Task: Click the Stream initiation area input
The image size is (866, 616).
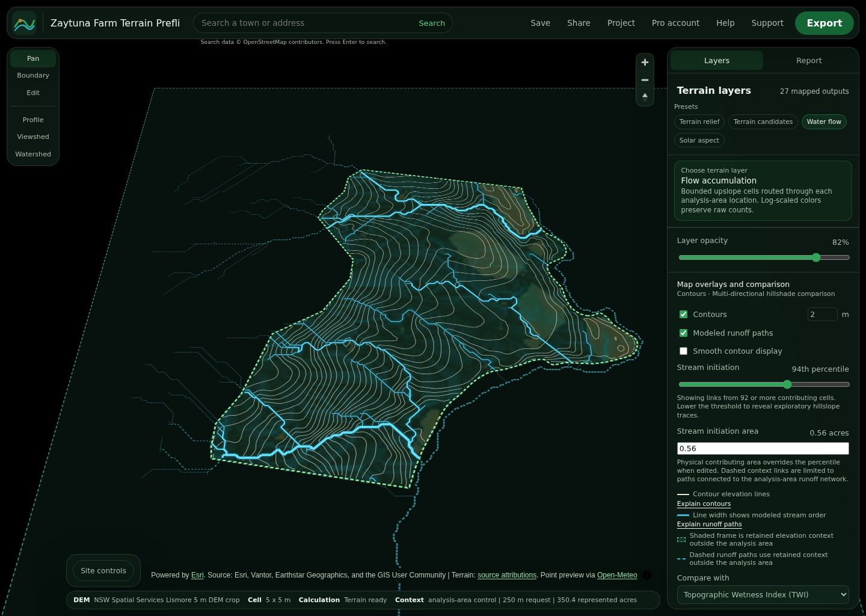Action: tap(763, 449)
